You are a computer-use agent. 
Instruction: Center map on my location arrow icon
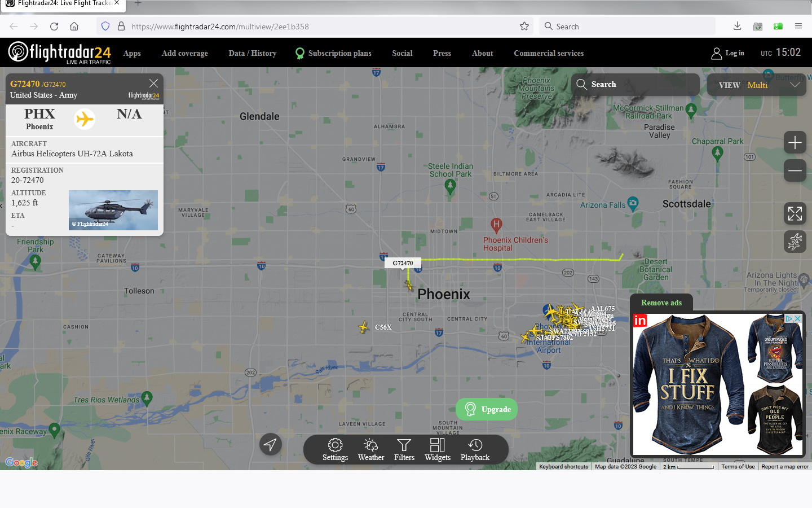[271, 445]
